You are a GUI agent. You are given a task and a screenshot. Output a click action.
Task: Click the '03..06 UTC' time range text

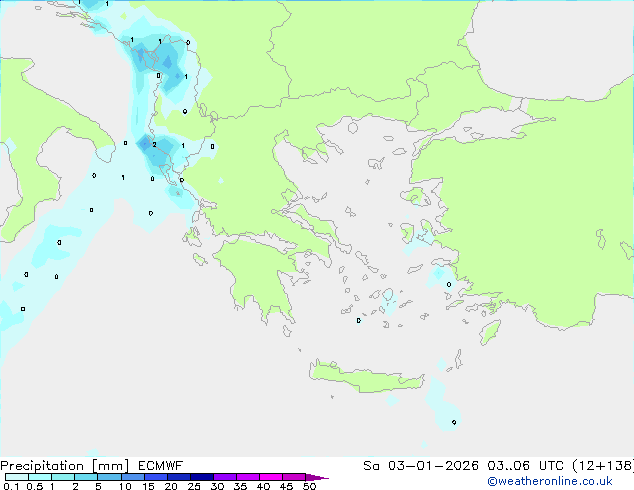[525, 466]
